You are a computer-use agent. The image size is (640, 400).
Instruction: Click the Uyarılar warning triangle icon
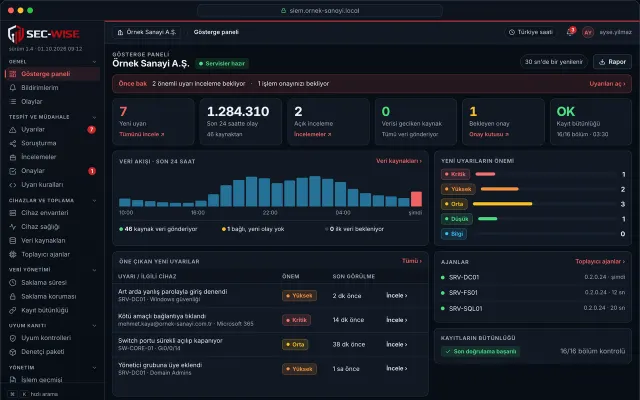click(13, 129)
